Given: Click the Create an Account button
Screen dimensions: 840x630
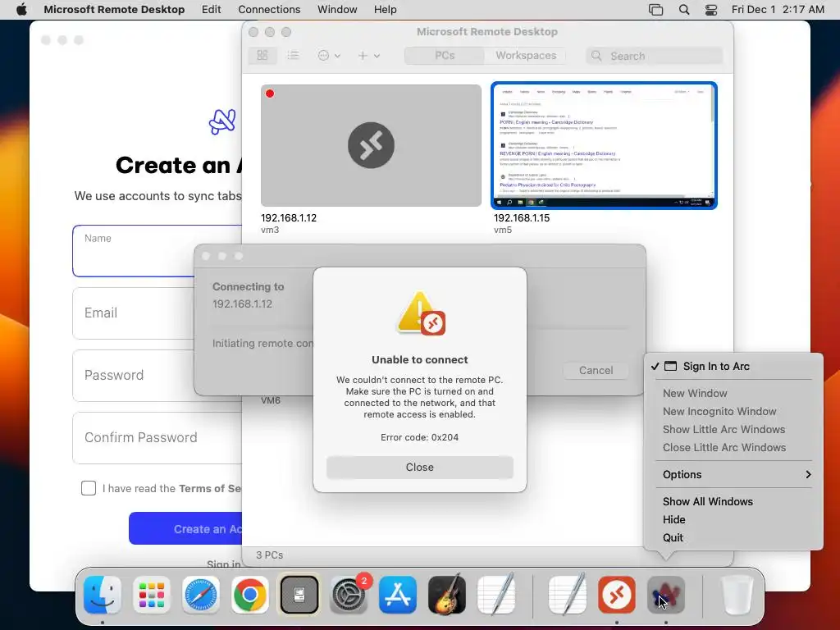Looking at the screenshot, I should (185, 529).
